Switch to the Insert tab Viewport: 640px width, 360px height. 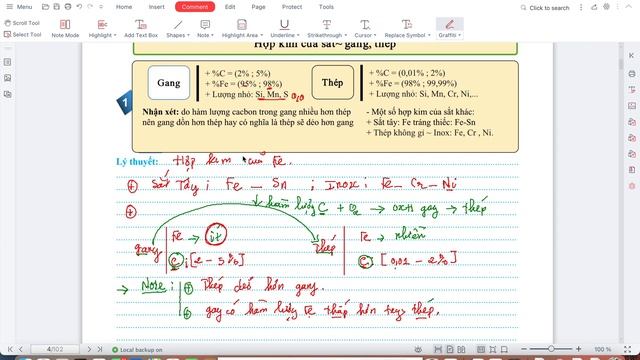point(156,7)
